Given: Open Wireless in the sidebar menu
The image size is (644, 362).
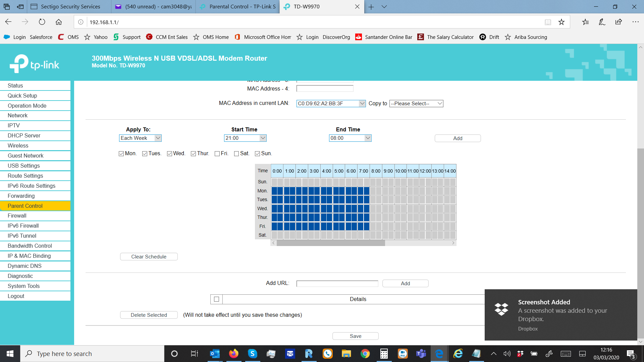Looking at the screenshot, I should (x=18, y=145).
